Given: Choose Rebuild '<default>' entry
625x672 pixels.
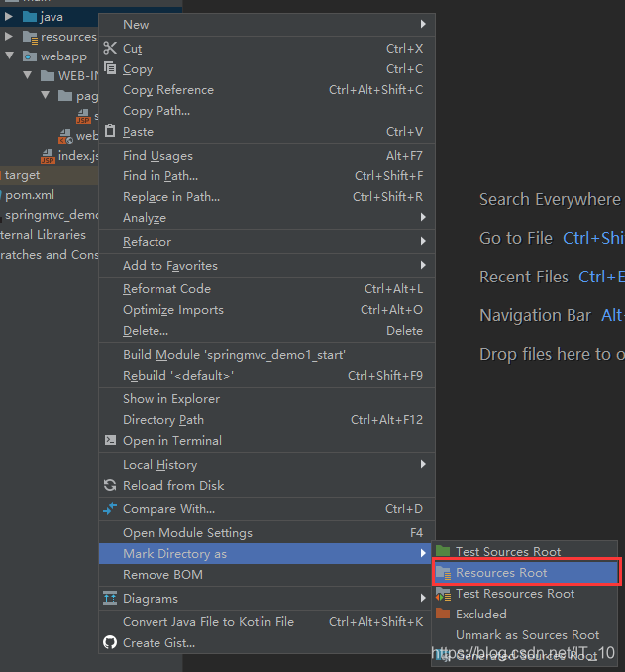Looking at the screenshot, I should coord(266,375).
